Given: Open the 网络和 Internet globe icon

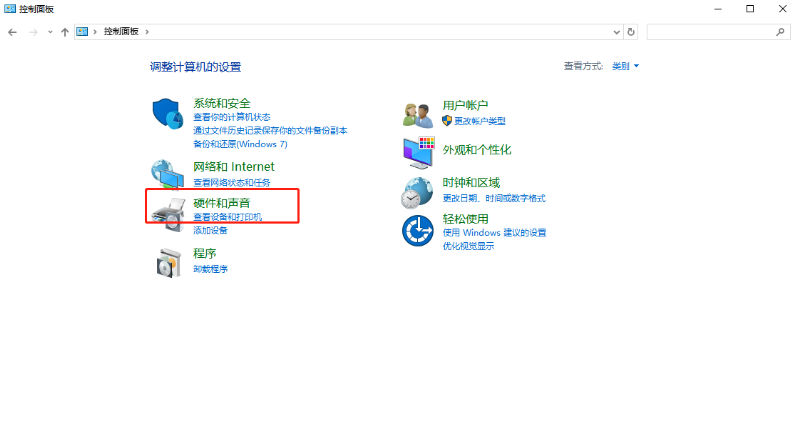Looking at the screenshot, I should (167, 174).
